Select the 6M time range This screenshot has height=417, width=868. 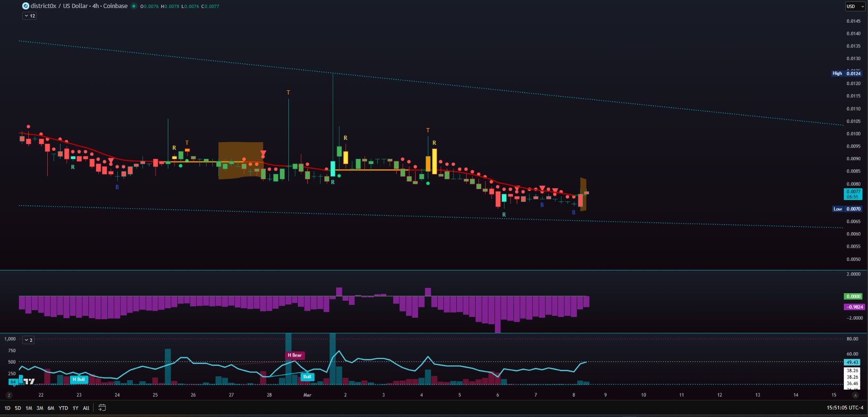[51, 408]
